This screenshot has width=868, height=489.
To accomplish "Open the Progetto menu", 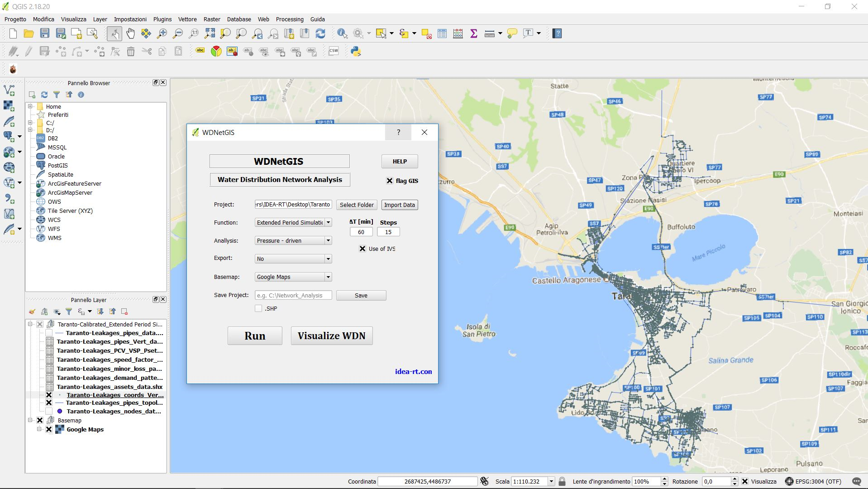I will (x=15, y=19).
